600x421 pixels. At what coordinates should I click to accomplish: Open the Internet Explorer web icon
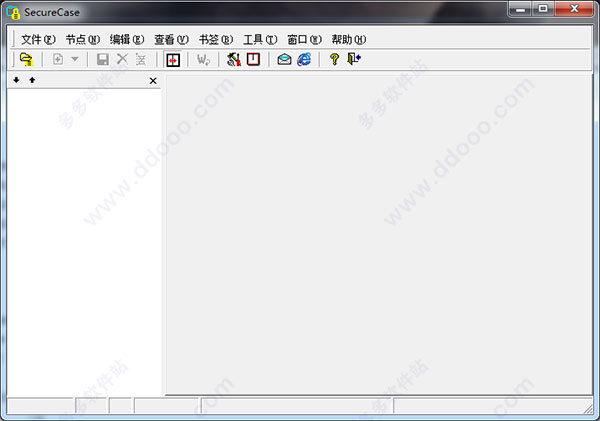pyautogui.click(x=304, y=59)
